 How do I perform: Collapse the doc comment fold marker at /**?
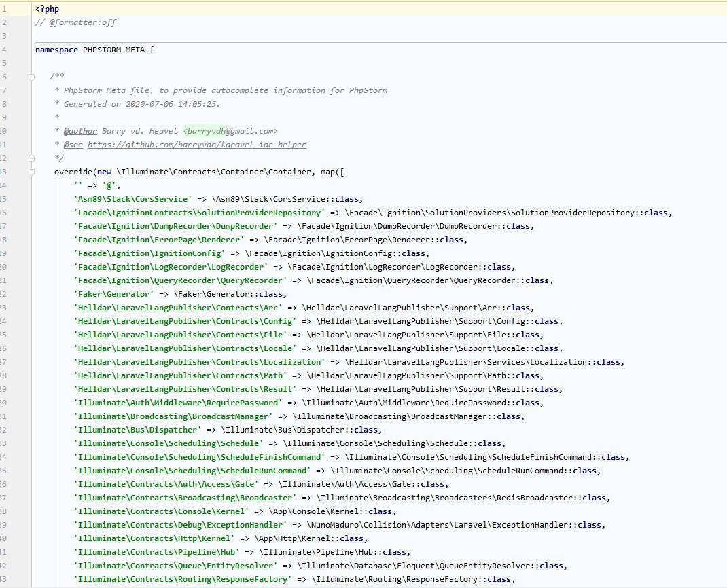(x=31, y=77)
